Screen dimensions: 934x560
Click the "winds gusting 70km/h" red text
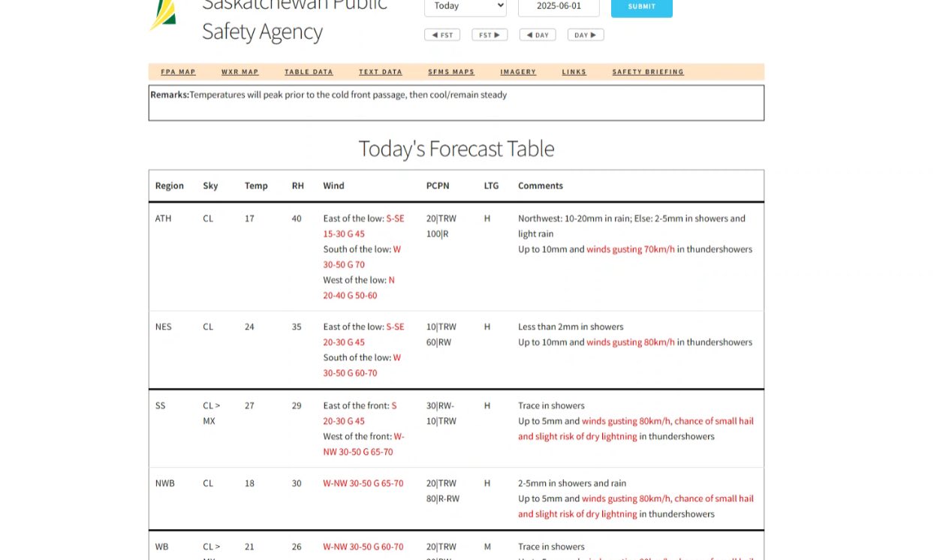(631, 249)
